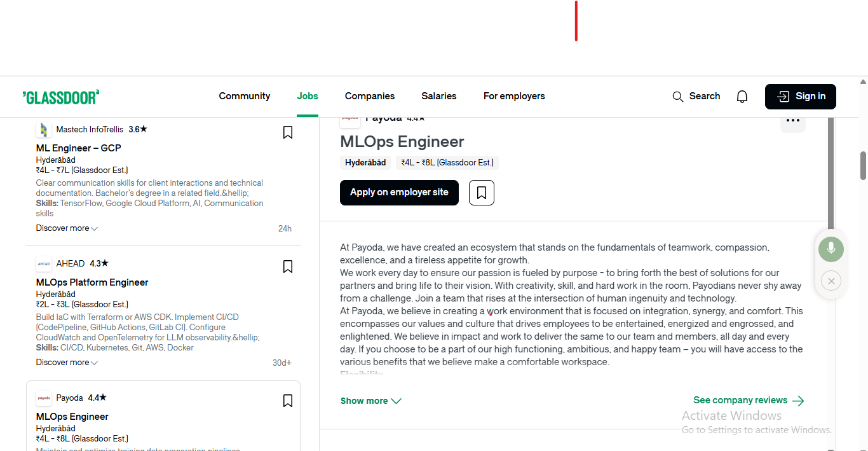Switch to the Companies tab
Viewport: 868px width, 451px height.
pos(369,96)
